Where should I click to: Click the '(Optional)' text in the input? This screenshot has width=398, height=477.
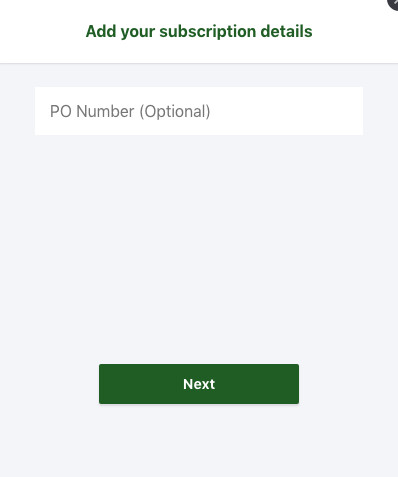[175, 111]
